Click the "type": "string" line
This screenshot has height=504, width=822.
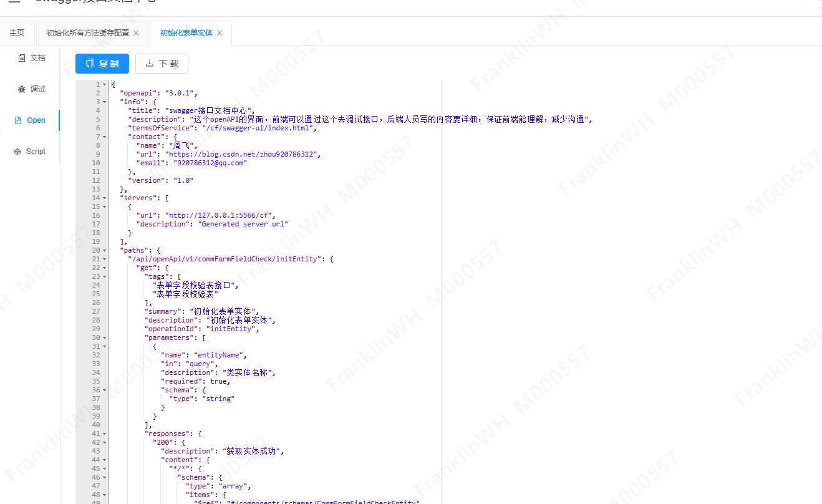(201, 399)
